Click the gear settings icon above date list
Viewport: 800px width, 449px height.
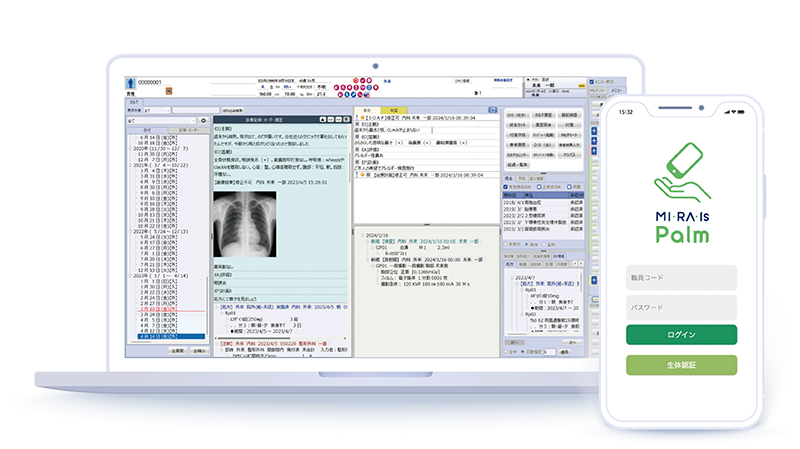point(203,119)
